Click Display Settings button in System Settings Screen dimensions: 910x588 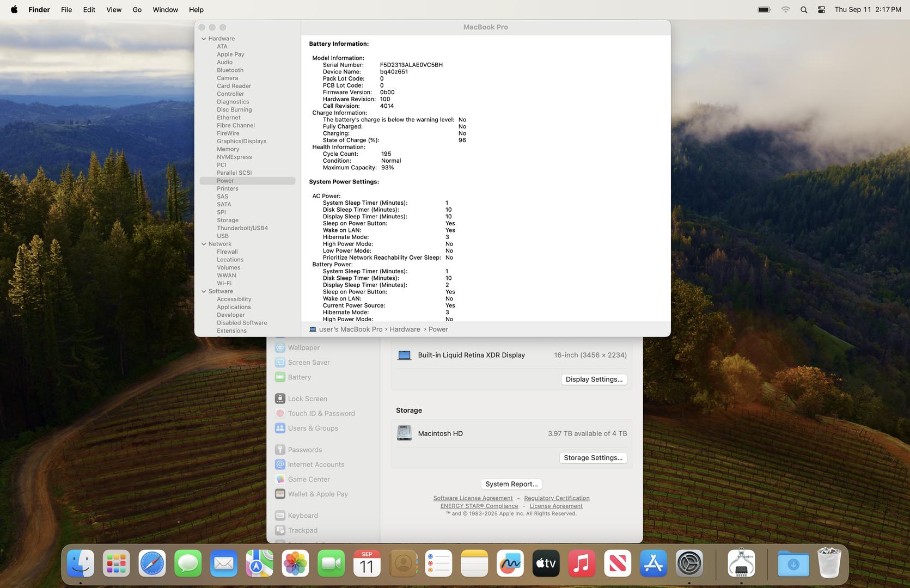coord(594,379)
